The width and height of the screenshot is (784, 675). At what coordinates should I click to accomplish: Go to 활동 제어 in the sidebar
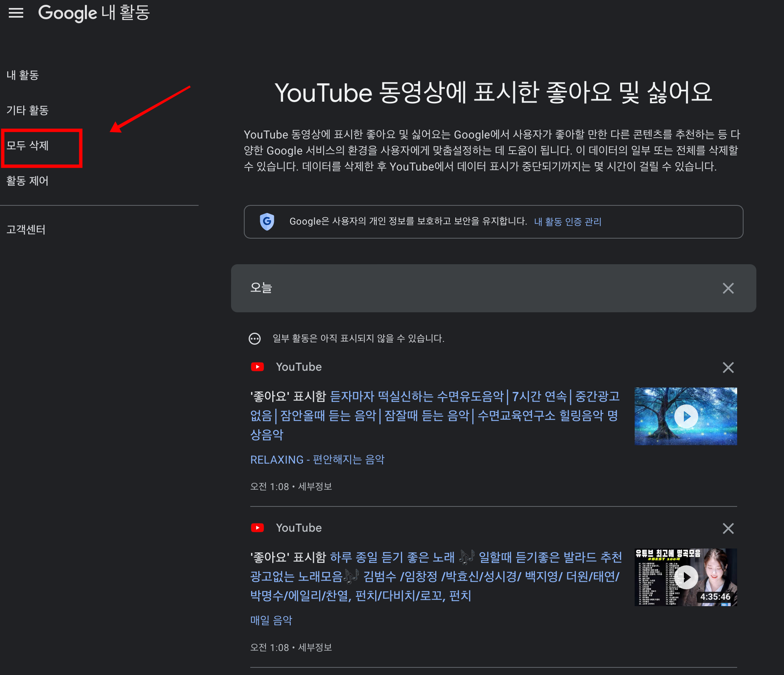[28, 181]
